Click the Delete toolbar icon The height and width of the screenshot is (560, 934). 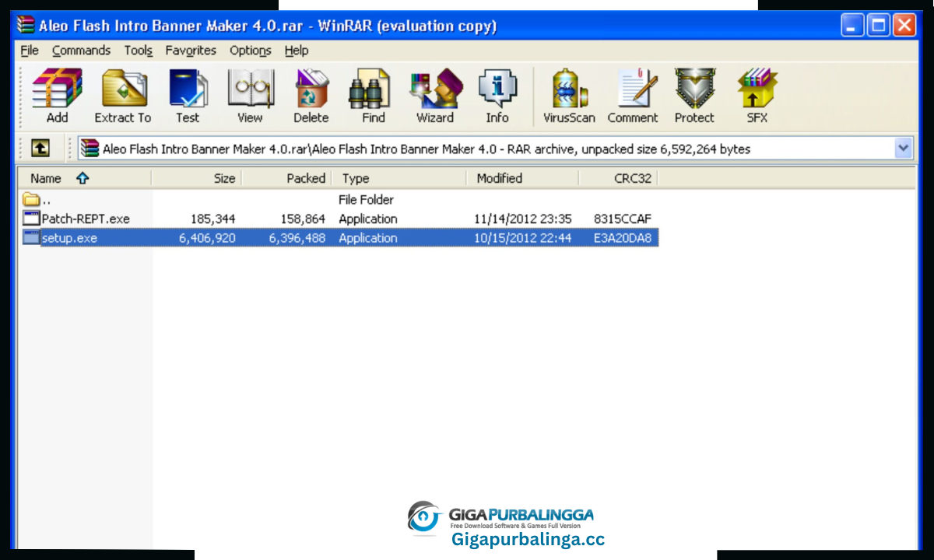[x=311, y=96]
